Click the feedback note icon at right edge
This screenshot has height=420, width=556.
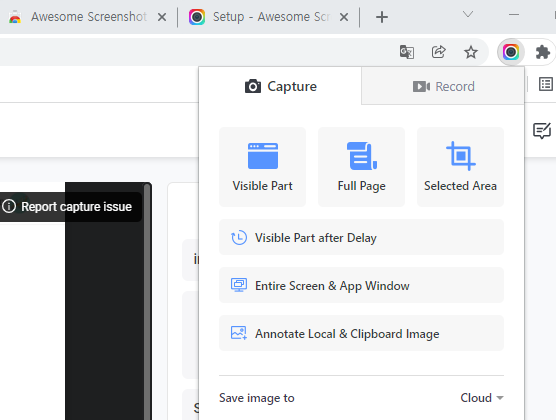tap(542, 131)
